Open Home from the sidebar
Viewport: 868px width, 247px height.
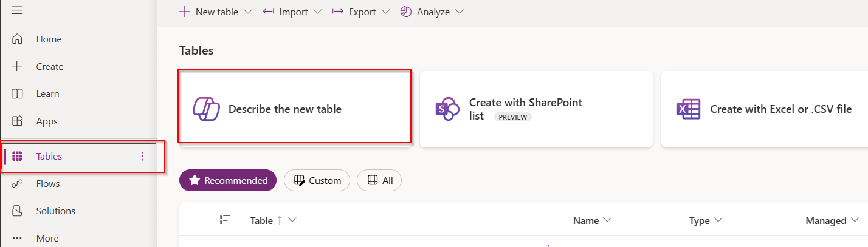(49, 39)
